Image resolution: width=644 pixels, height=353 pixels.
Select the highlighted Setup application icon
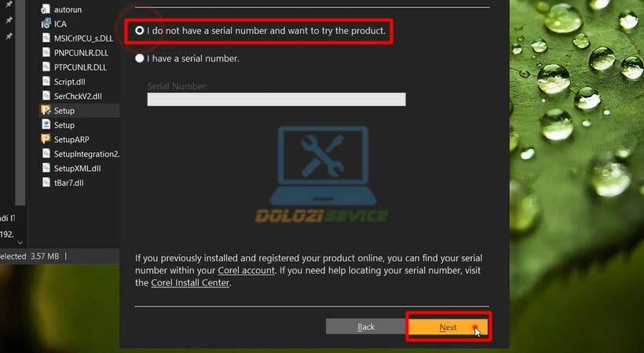pos(46,110)
